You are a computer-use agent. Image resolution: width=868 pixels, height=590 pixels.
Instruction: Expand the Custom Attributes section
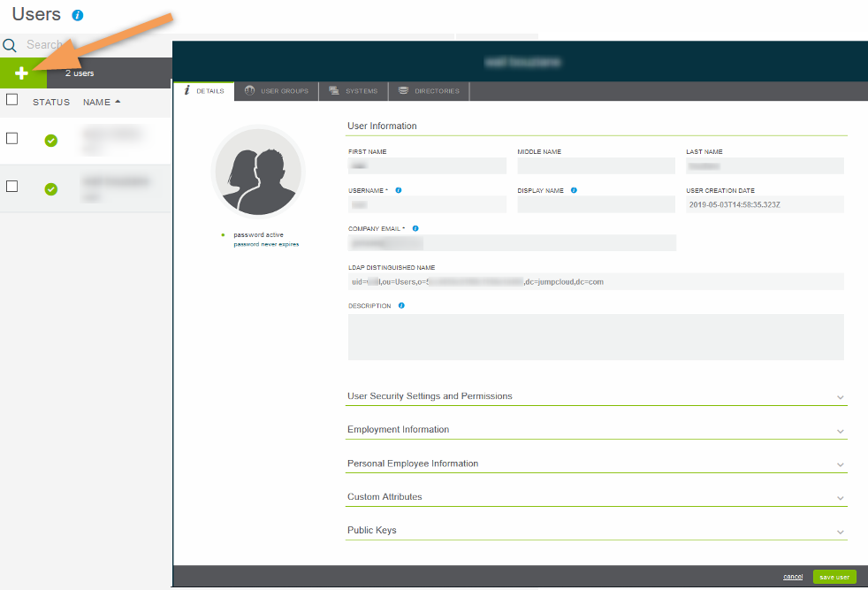pyautogui.click(x=597, y=497)
